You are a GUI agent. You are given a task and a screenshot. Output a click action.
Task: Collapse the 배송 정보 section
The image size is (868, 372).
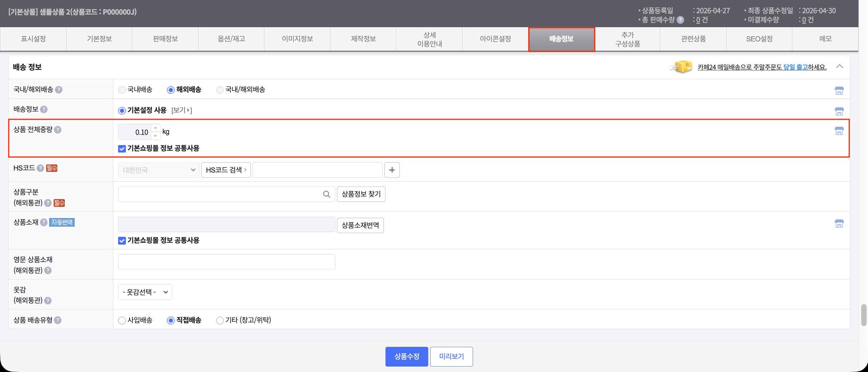839,67
